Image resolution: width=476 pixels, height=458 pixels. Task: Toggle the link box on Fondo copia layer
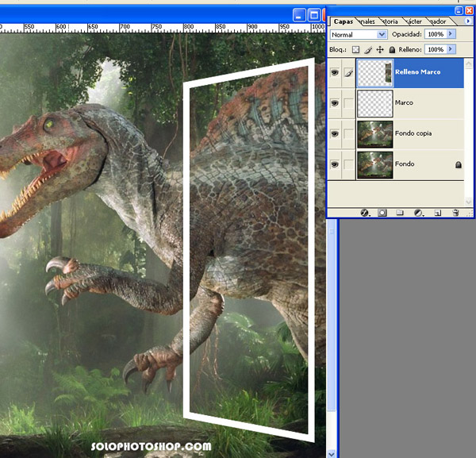click(348, 134)
